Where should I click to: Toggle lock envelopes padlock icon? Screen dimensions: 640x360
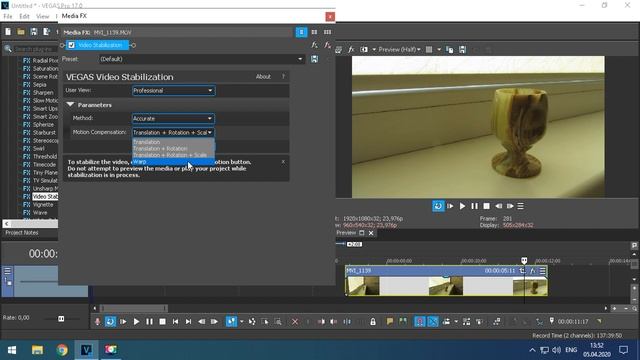pyautogui.click(x=373, y=322)
